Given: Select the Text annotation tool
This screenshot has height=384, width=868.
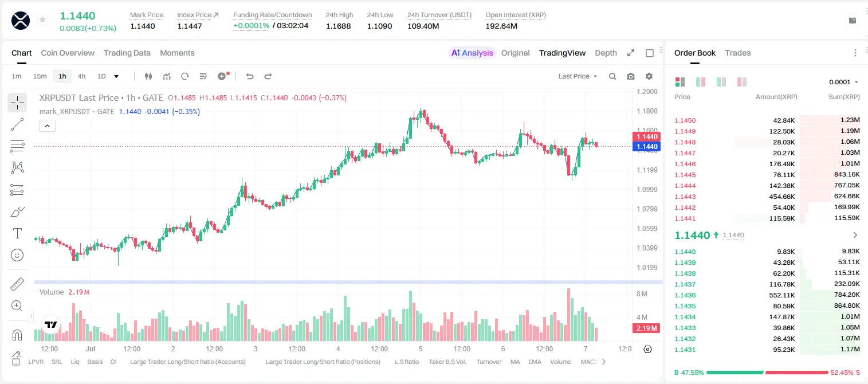Looking at the screenshot, I should pos(17,233).
